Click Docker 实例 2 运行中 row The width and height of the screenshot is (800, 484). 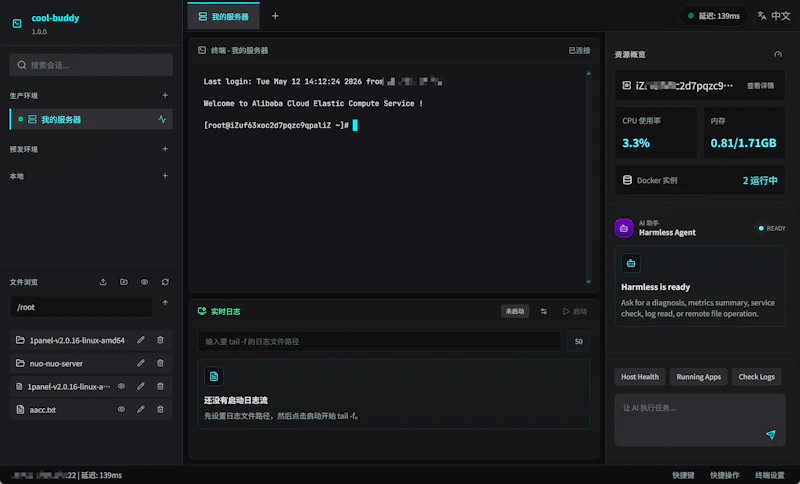(x=700, y=181)
